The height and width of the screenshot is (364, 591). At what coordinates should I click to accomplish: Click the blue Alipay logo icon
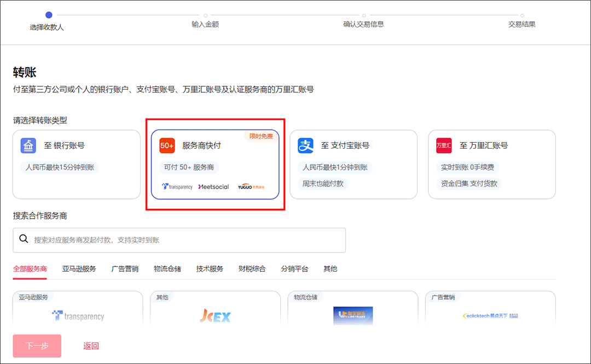pyautogui.click(x=305, y=146)
